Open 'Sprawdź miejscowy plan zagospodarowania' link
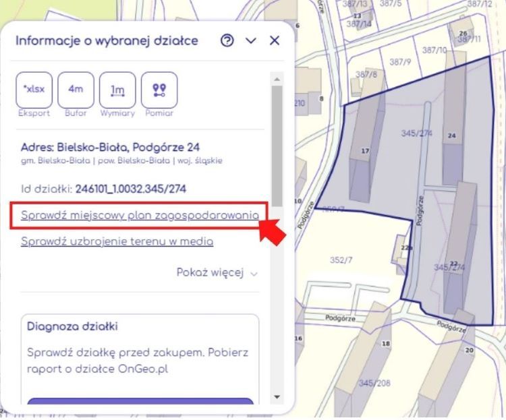 point(140,216)
